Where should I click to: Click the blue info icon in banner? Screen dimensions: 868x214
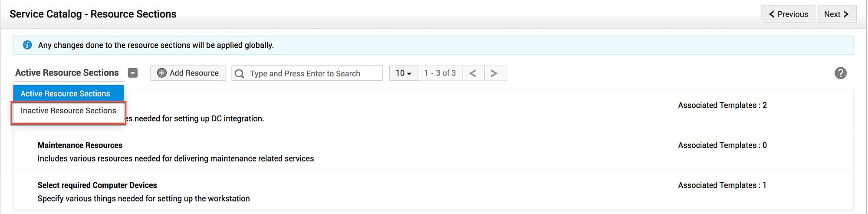point(27,45)
